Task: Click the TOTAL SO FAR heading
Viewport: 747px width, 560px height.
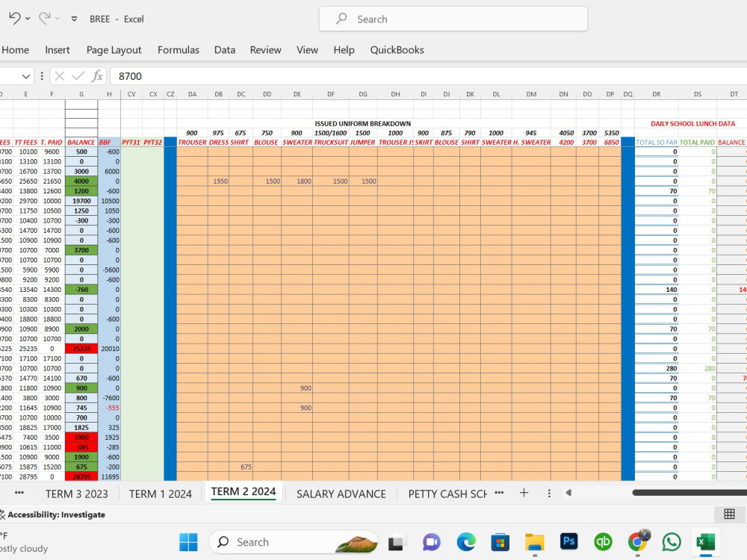Action: pos(657,143)
